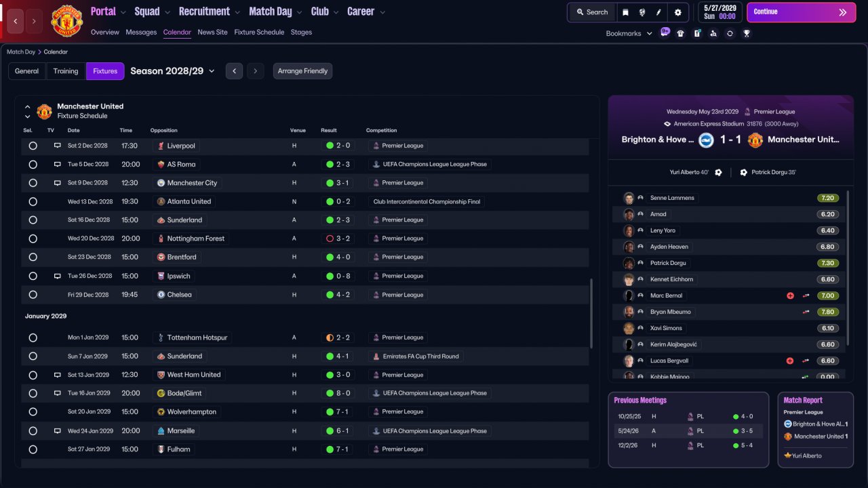This screenshot has height=488, width=868.
Task: Open the settings gear icon
Action: [x=678, y=12]
